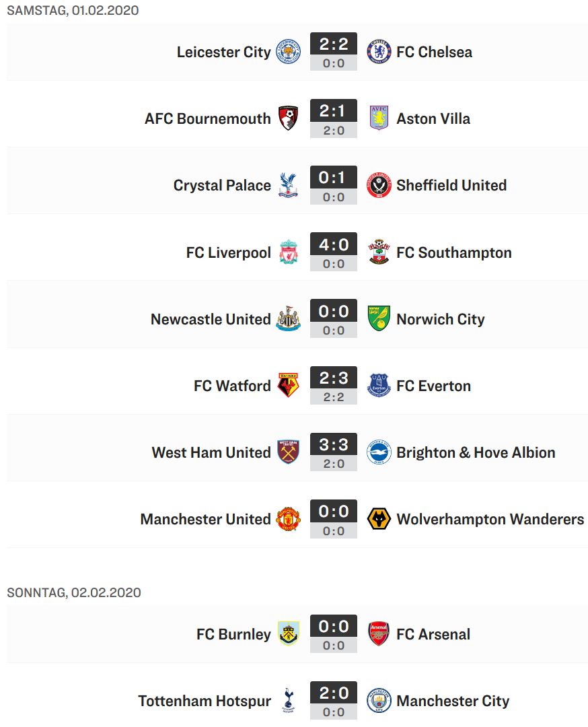This screenshot has width=588, height=727.
Task: Open the West Ham 3:3 score box
Action: coord(333,452)
